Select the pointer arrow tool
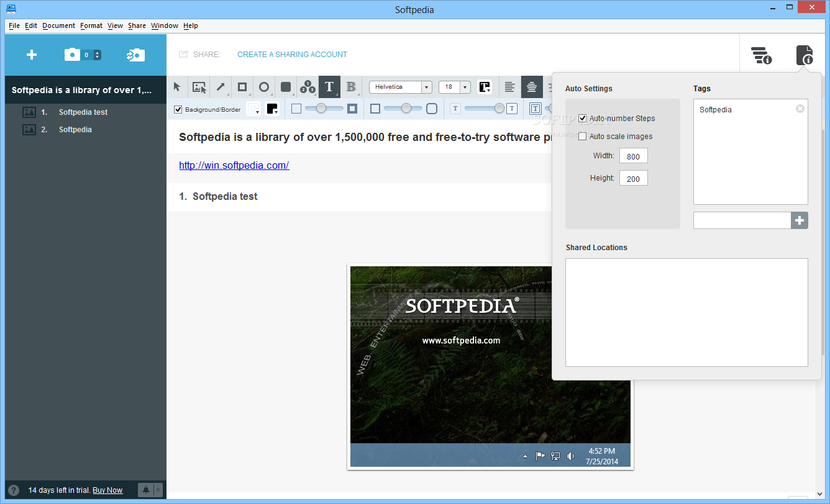Image resolution: width=830 pixels, height=504 pixels. [x=177, y=87]
